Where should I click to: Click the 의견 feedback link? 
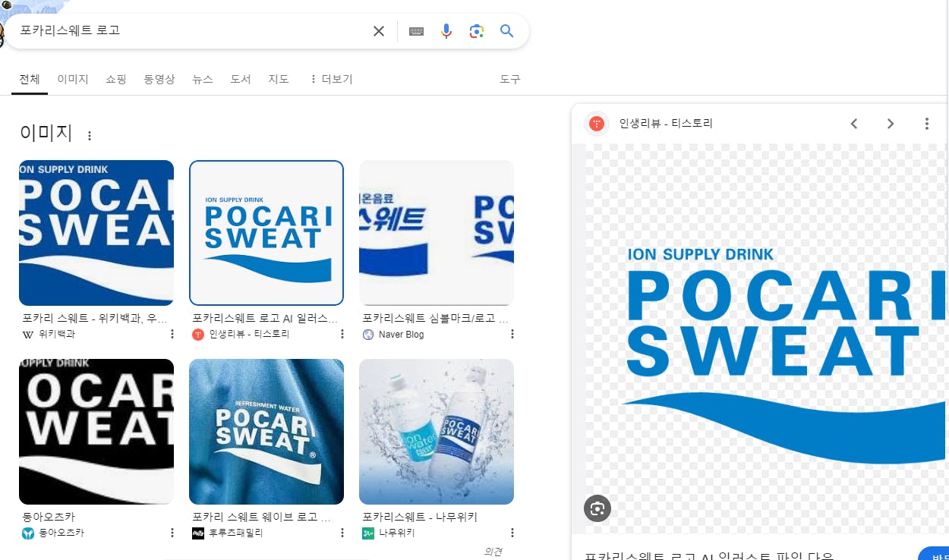coord(493,552)
